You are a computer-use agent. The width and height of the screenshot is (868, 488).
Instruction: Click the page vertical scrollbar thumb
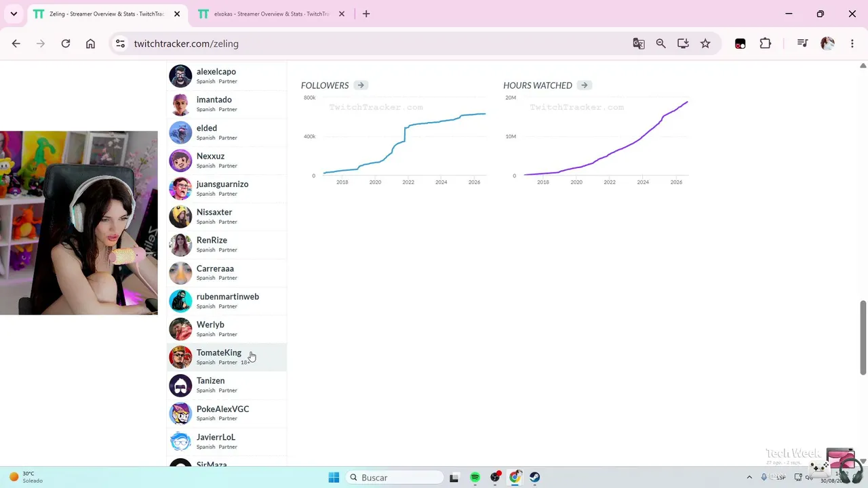[863, 337]
